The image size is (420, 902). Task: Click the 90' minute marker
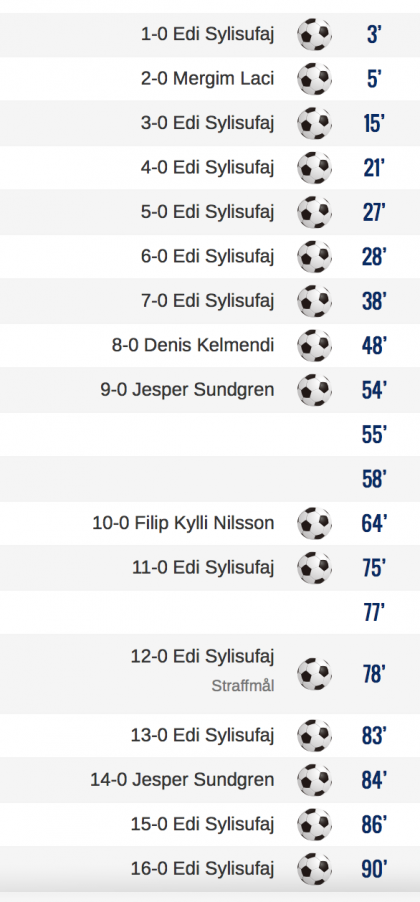click(374, 869)
